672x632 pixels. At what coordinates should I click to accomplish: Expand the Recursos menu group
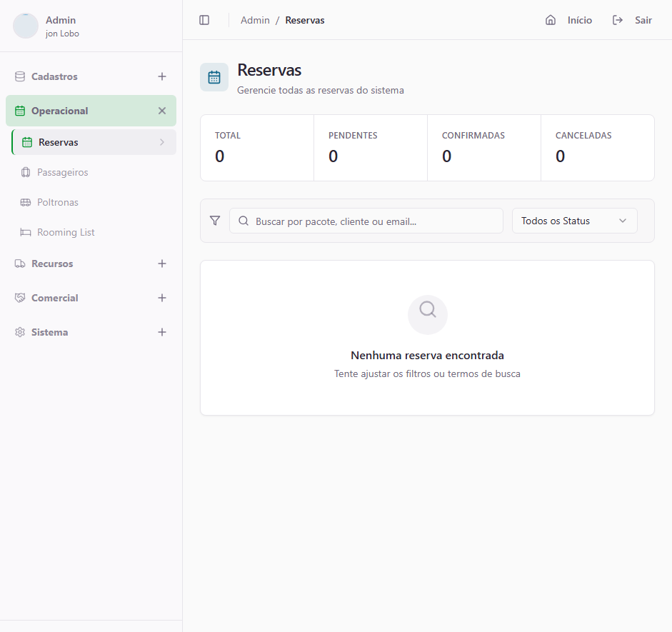point(162,264)
